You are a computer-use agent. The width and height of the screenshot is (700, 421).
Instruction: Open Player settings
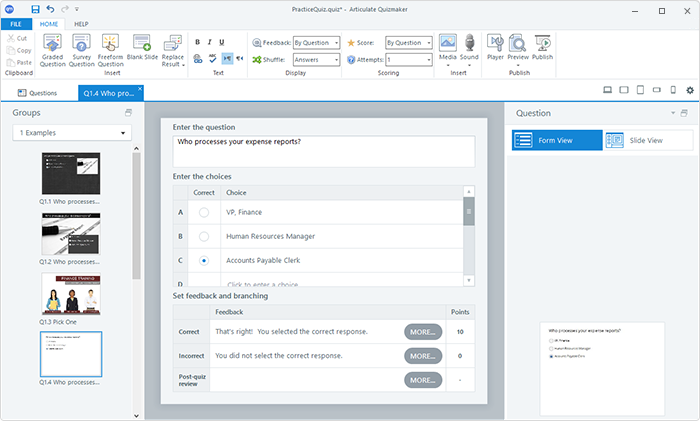[x=495, y=47]
